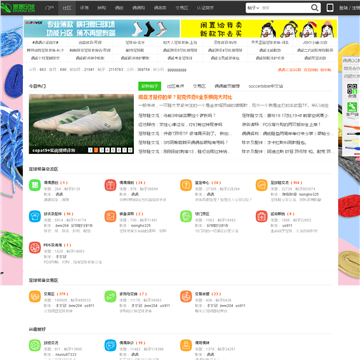360x360 pixels.
Task: Open the blue jersey forum icon (10)
Action: (x=35, y=216)
